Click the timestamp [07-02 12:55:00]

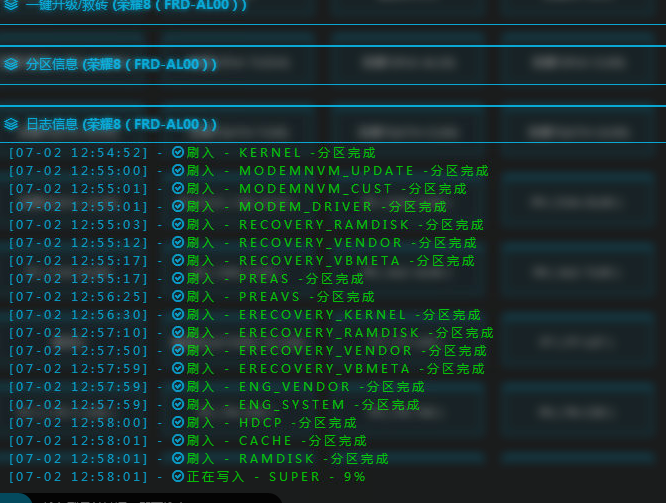[x=78, y=171]
